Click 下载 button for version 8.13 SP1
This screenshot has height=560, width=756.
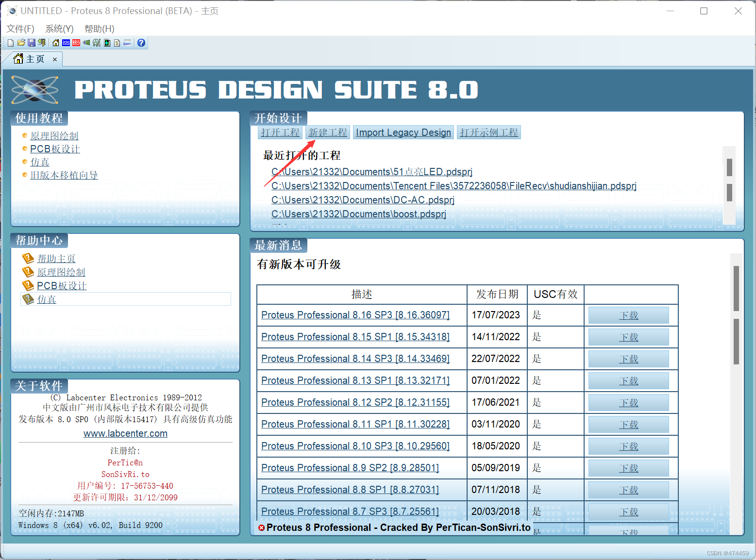[629, 381]
